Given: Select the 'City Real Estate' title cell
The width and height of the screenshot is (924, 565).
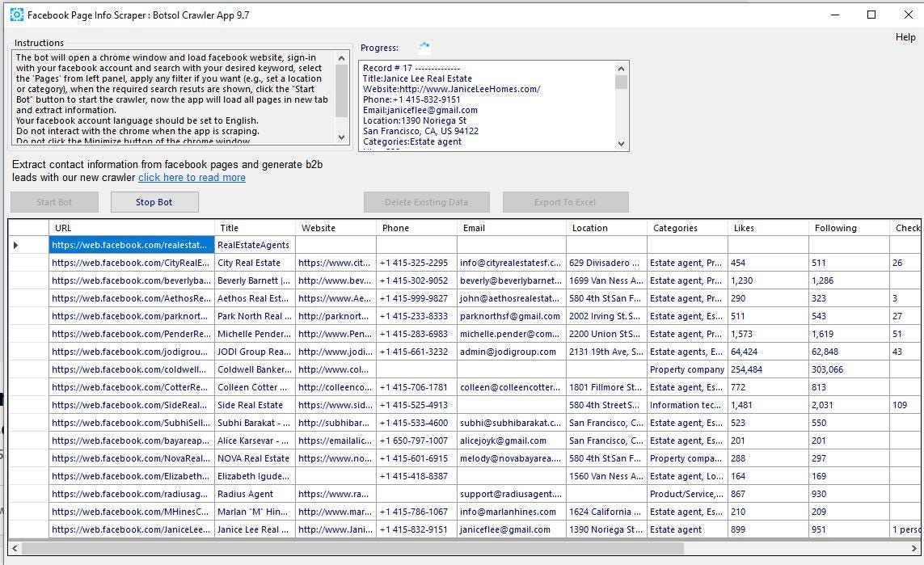Looking at the screenshot, I should point(255,263).
